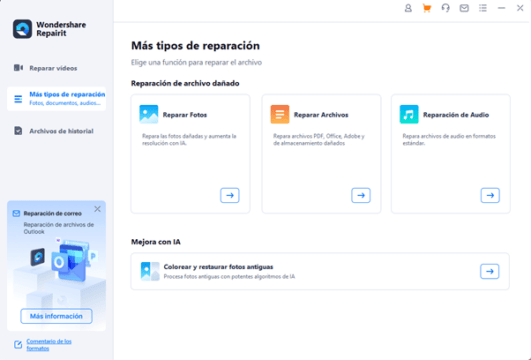The height and width of the screenshot is (360, 531).
Task: Open the user account icon
Action: (408, 8)
